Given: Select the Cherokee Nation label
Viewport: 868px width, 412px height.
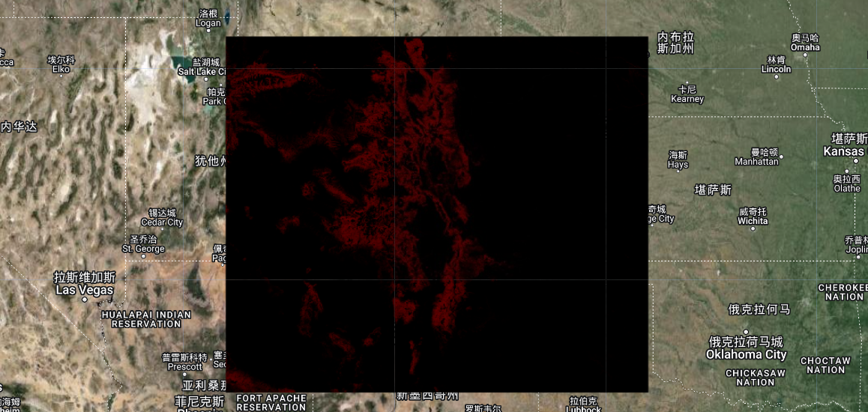Looking at the screenshot, I should (843, 292).
